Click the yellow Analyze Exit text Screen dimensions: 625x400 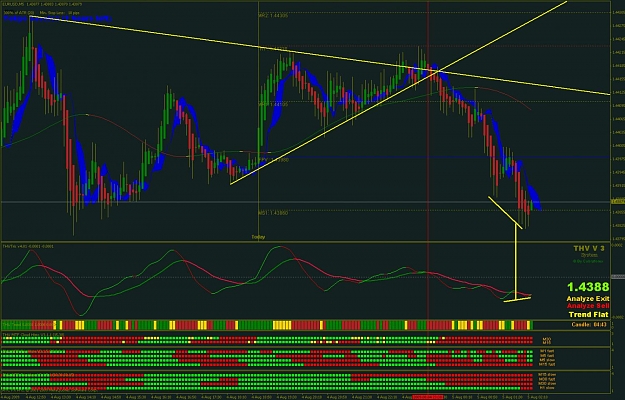[x=588, y=299]
